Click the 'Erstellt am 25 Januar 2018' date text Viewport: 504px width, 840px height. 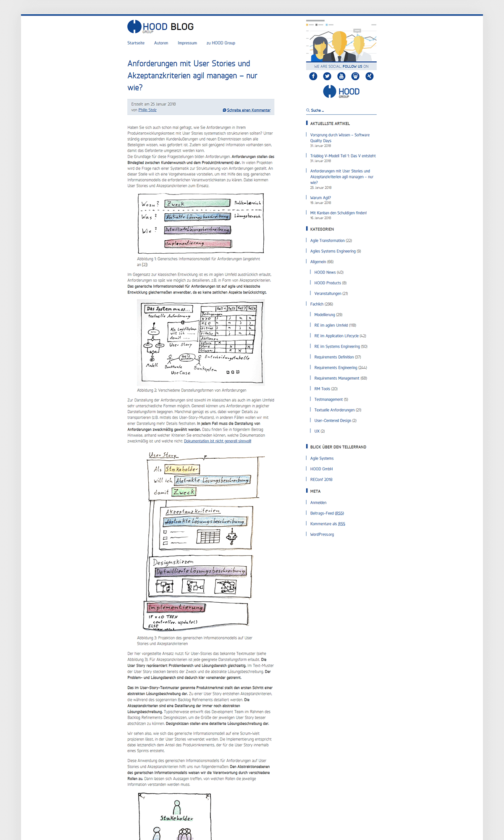(153, 104)
